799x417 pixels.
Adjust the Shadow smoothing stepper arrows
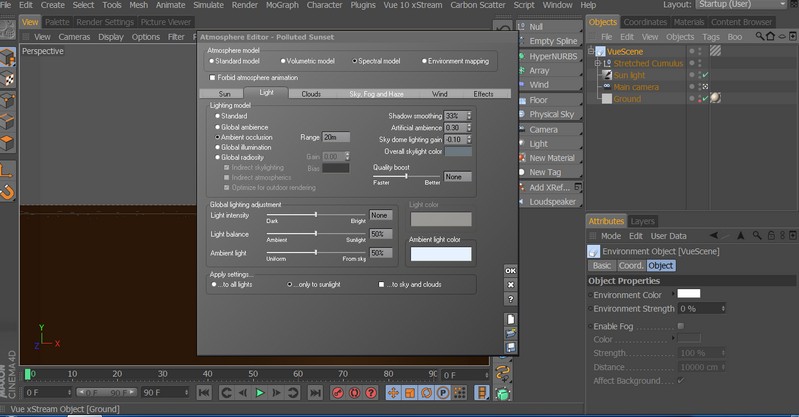(x=469, y=116)
